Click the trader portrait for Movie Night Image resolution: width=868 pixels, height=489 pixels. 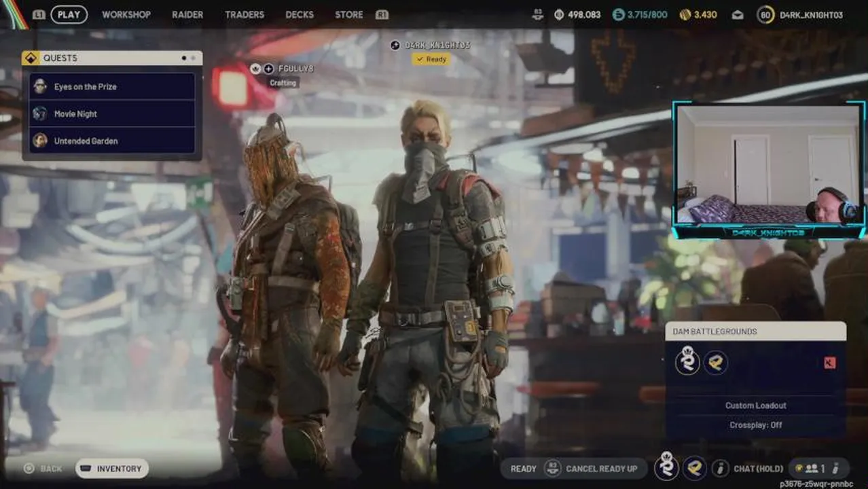point(40,113)
